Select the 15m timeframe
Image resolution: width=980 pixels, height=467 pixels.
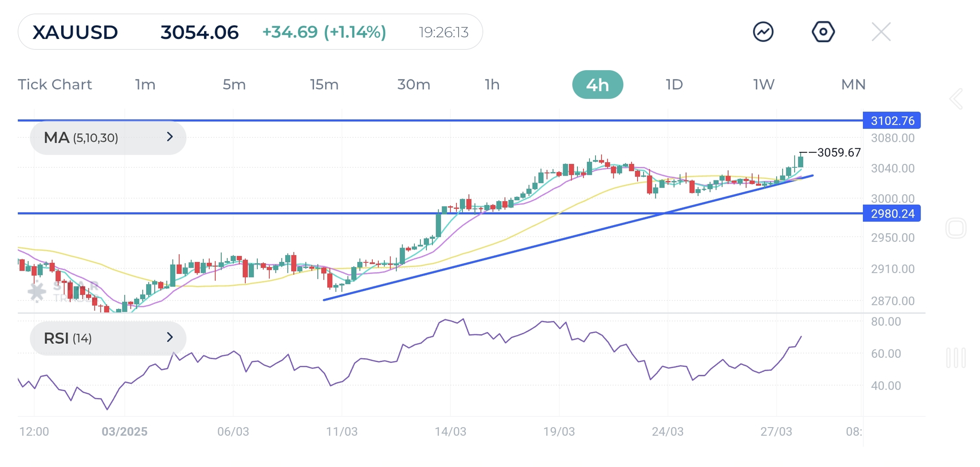324,85
